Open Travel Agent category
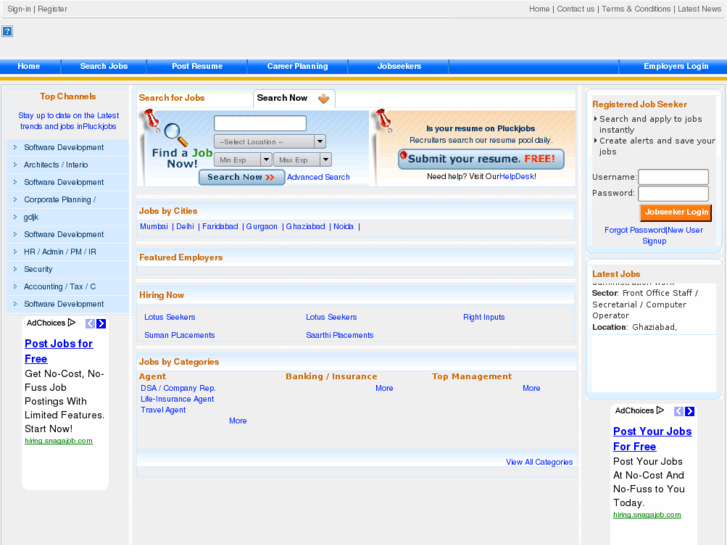Viewport: 727px width, 545px height. (x=163, y=410)
